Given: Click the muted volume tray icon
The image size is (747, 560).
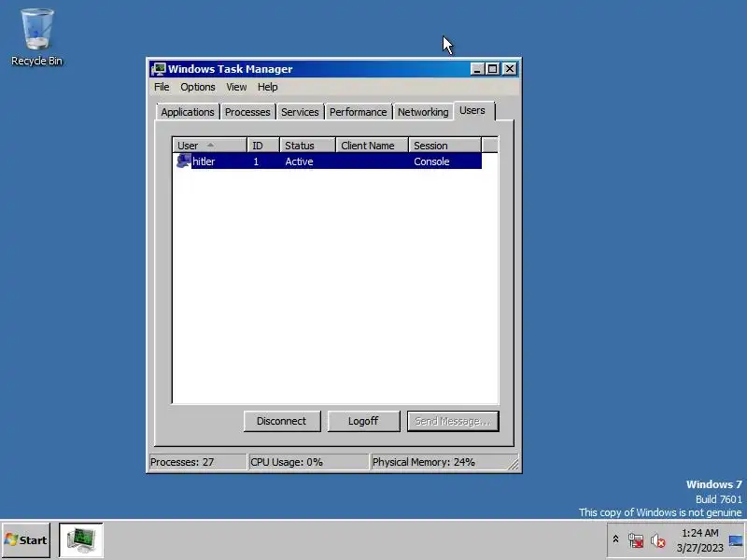Looking at the screenshot, I should click(658, 540).
